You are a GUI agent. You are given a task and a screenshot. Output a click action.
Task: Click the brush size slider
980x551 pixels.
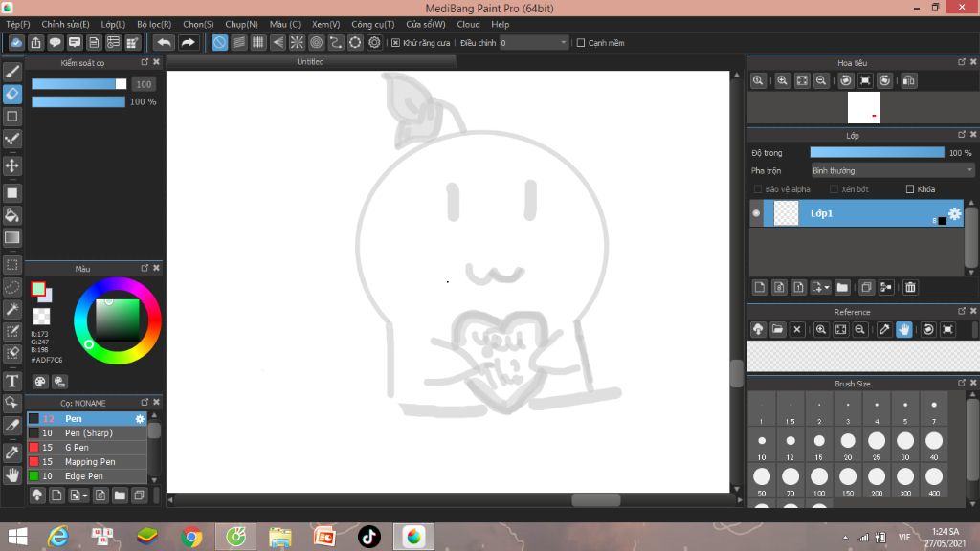click(78, 84)
